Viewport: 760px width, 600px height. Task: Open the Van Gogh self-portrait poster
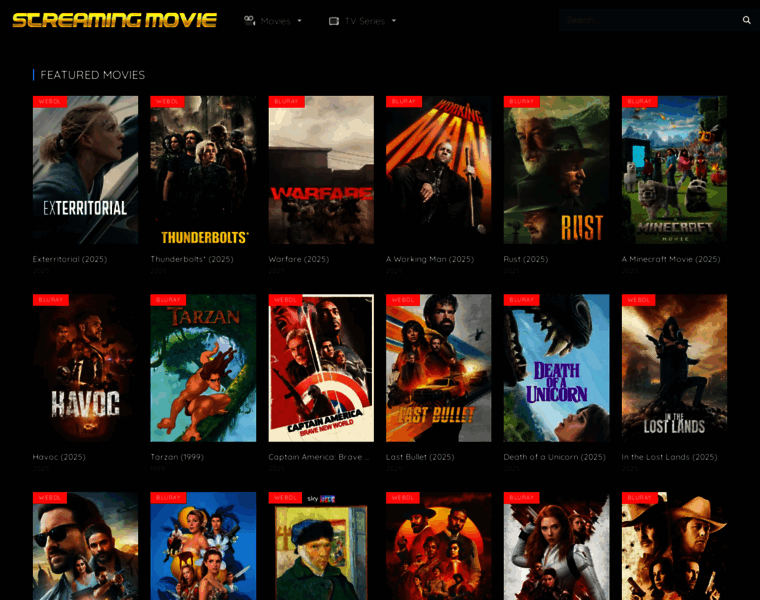pos(321,546)
